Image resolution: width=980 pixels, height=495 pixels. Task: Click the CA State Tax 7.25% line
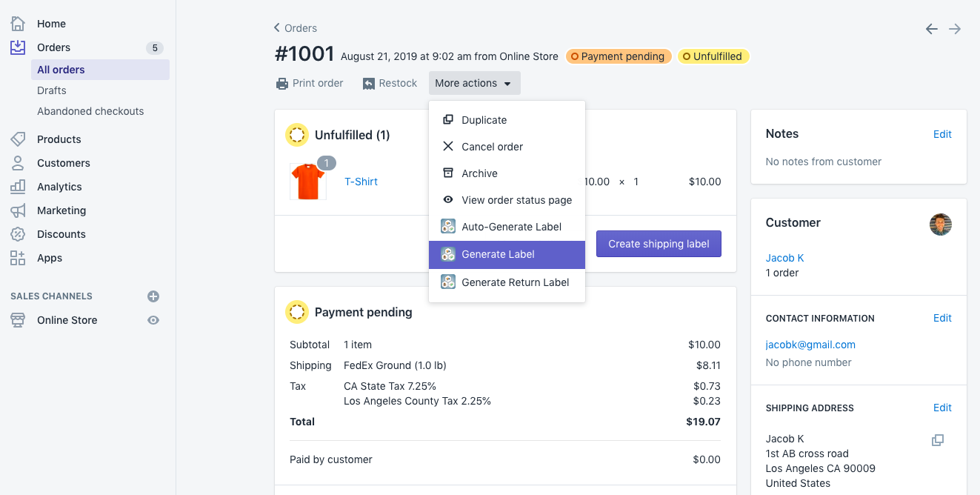(390, 386)
